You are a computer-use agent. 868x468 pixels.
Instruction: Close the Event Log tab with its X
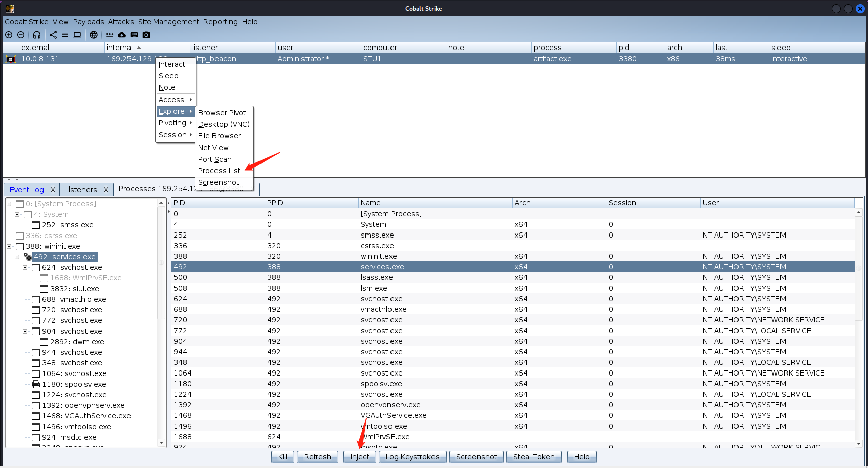click(53, 190)
